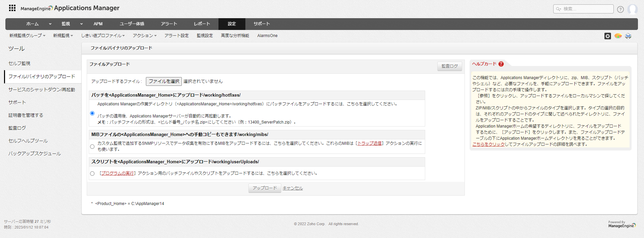The image size is (644, 238).
Task: Open バックアップスケジュール in the sidebar
Action: (x=35, y=154)
